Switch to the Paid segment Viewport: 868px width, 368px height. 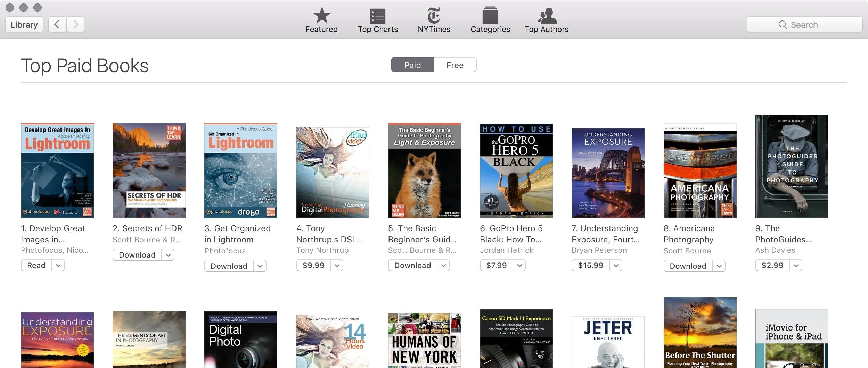tap(412, 65)
